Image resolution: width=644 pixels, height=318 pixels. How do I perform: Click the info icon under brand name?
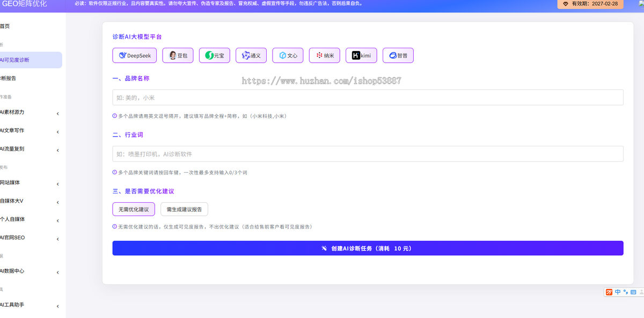[x=114, y=116]
